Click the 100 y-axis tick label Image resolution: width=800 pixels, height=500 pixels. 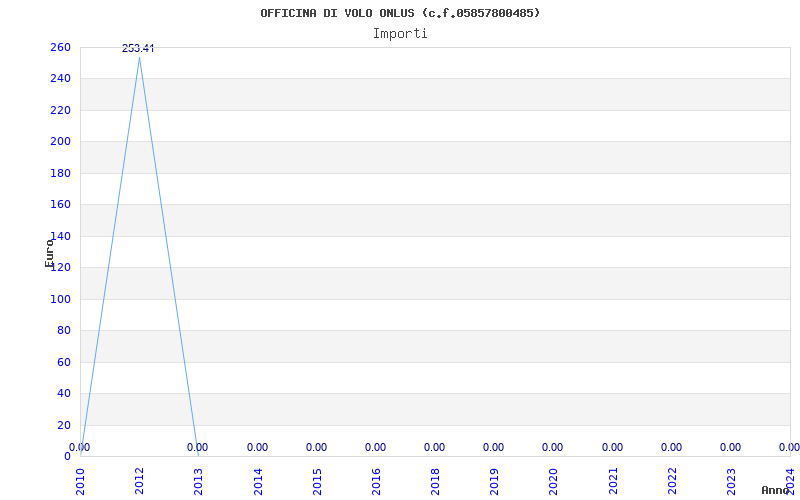(x=60, y=299)
